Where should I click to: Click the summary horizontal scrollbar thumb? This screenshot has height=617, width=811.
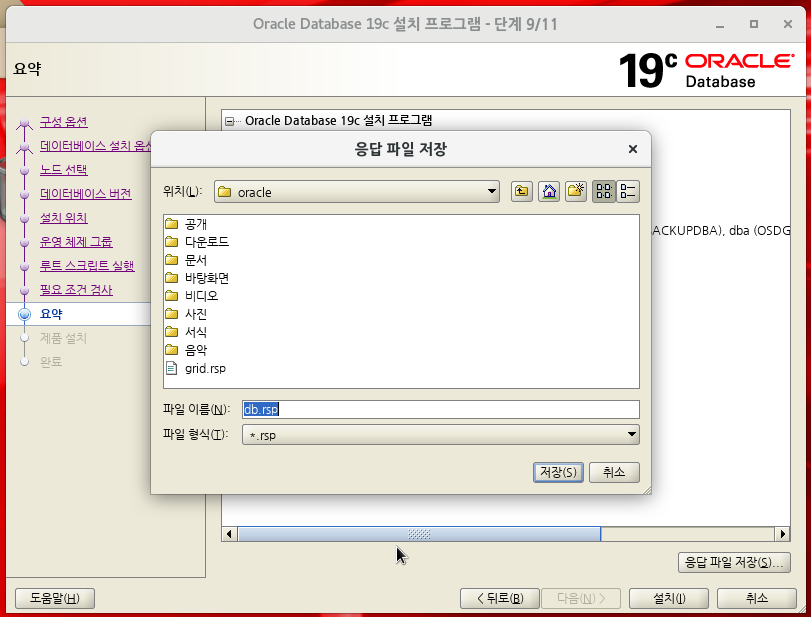(x=419, y=534)
